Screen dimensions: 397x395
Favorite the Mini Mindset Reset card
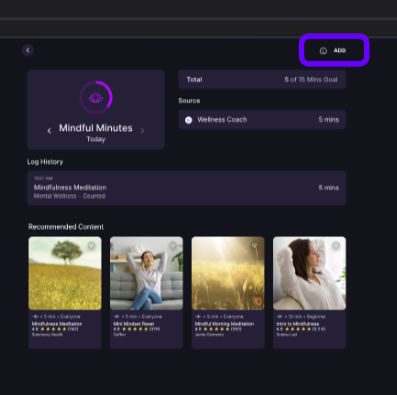(173, 246)
